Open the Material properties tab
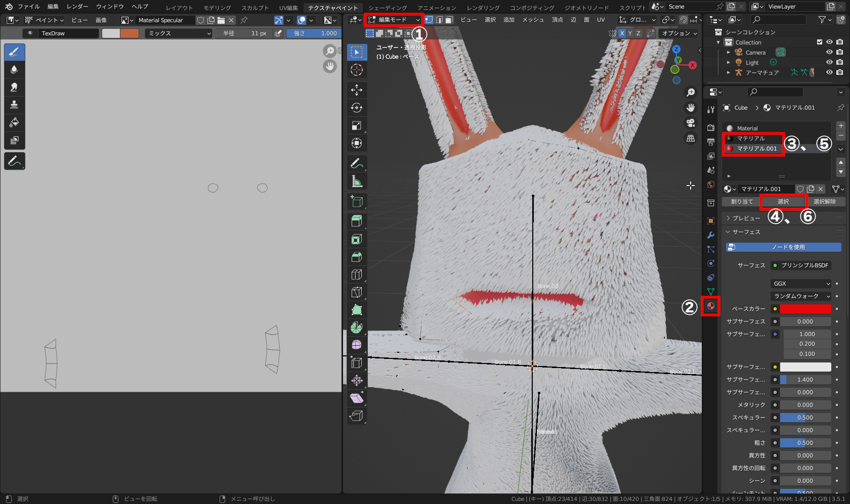 pyautogui.click(x=711, y=306)
